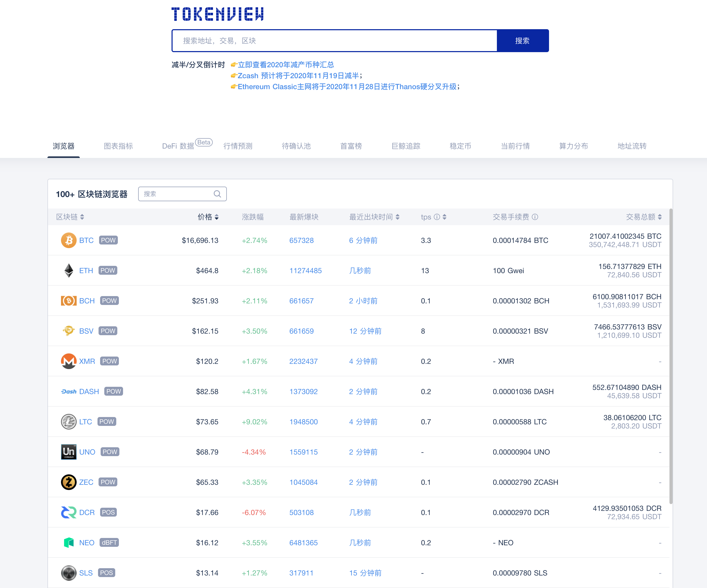
Task: Click the 涨跌幅 column header
Action: pyautogui.click(x=253, y=217)
